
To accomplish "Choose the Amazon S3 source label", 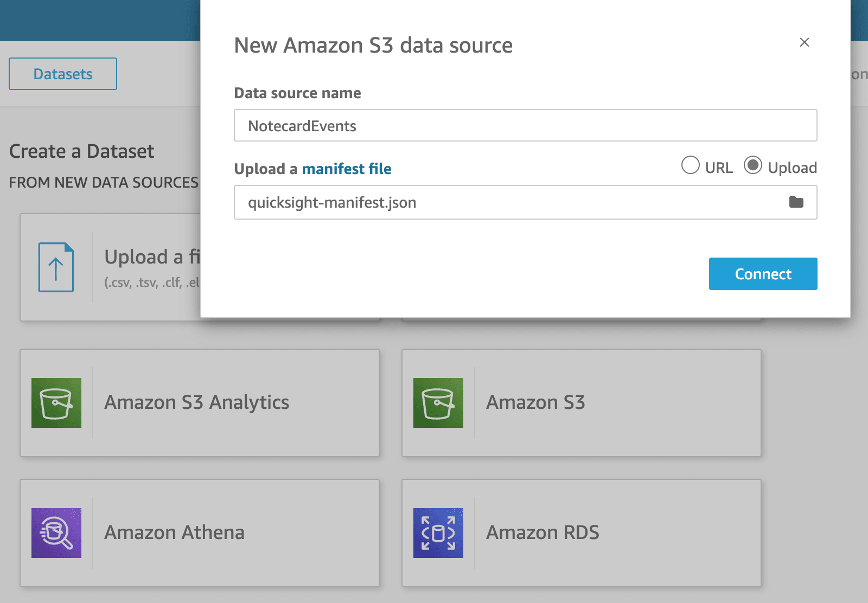I will tap(535, 402).
